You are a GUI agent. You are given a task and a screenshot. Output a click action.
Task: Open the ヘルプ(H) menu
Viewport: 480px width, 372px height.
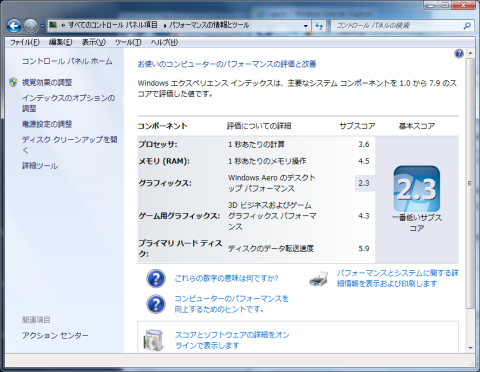(x=164, y=42)
